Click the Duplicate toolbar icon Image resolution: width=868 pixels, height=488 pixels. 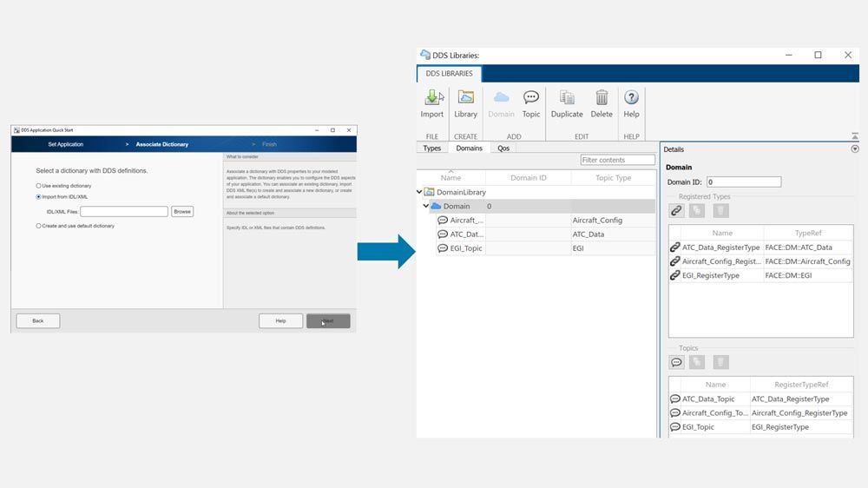(x=567, y=98)
